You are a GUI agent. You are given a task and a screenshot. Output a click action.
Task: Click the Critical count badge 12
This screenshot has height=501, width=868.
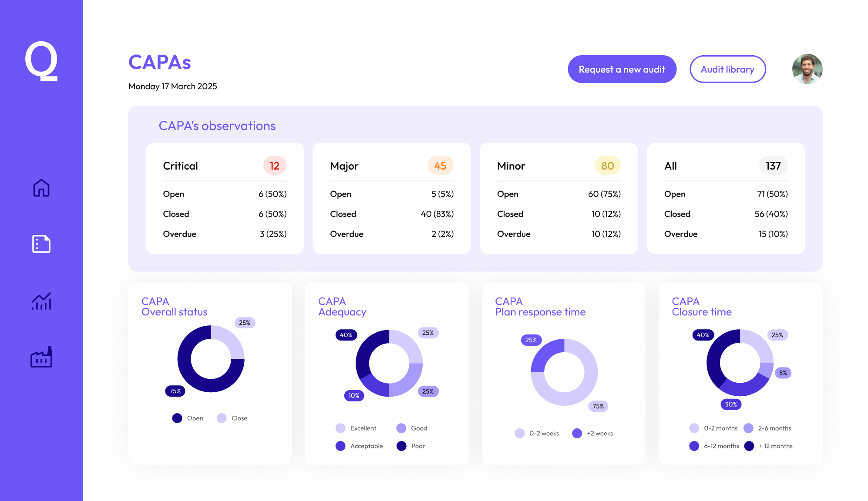pyautogui.click(x=274, y=166)
